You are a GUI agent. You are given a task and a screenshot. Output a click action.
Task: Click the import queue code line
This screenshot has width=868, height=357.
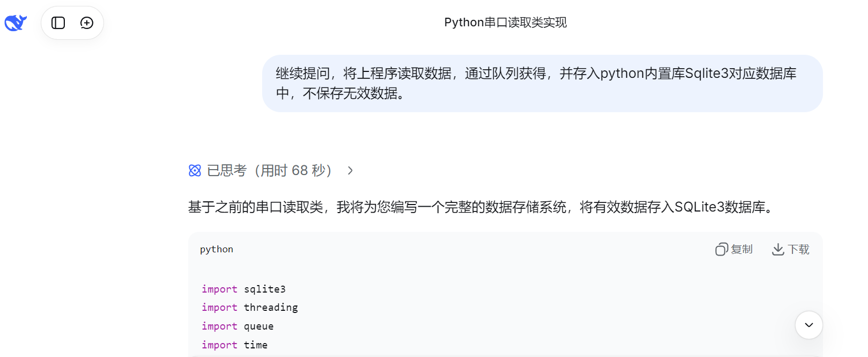238,326
